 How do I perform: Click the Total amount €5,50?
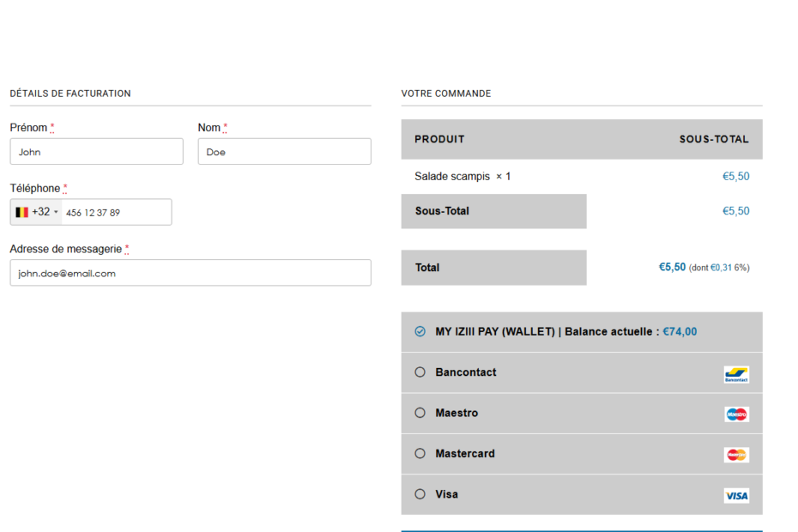tap(672, 268)
